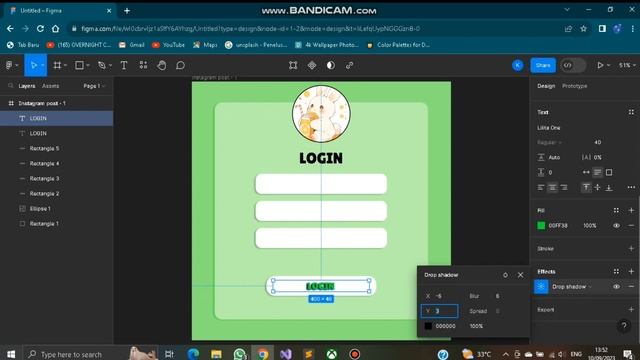Switch to the Prototype tab
The image size is (640, 360).
coord(575,86)
